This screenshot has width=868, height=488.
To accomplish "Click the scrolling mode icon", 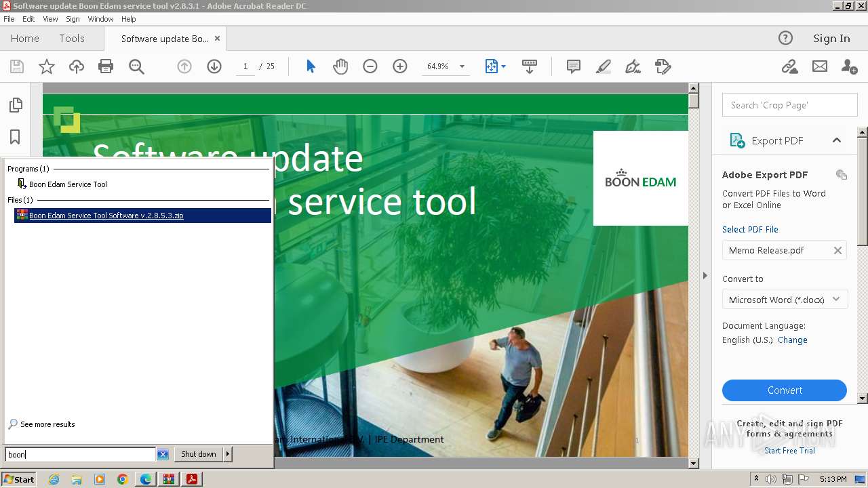I will click(530, 66).
